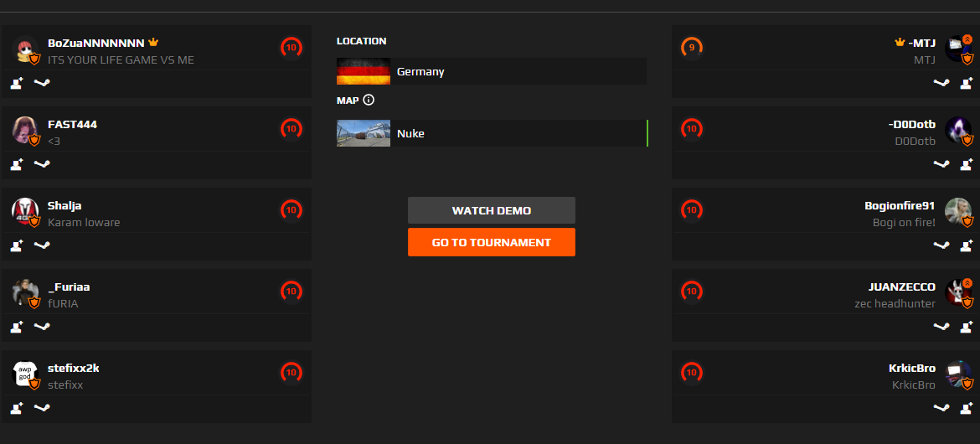980x444 pixels.
Task: Open KrkicBro's Steam profile icon
Action: click(x=941, y=408)
